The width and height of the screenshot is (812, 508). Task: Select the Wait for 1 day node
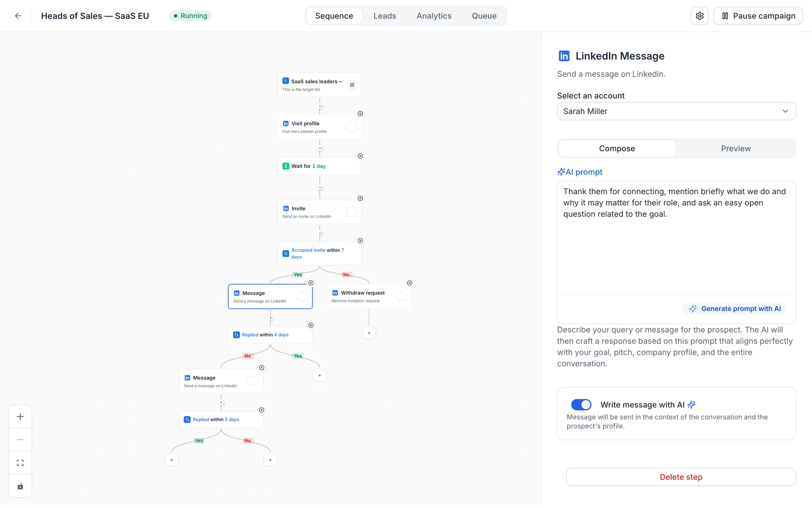click(x=320, y=166)
